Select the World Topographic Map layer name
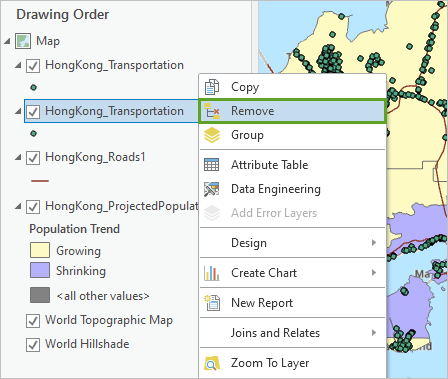 (109, 320)
